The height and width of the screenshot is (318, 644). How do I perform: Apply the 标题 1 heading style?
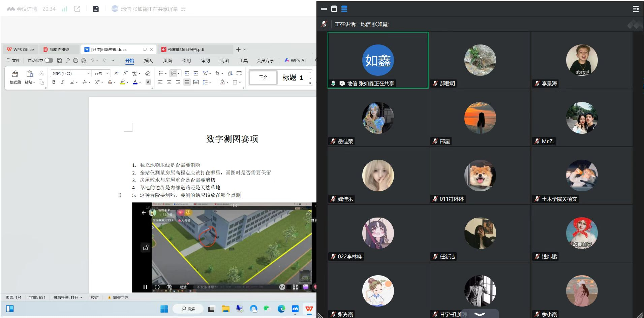(293, 77)
